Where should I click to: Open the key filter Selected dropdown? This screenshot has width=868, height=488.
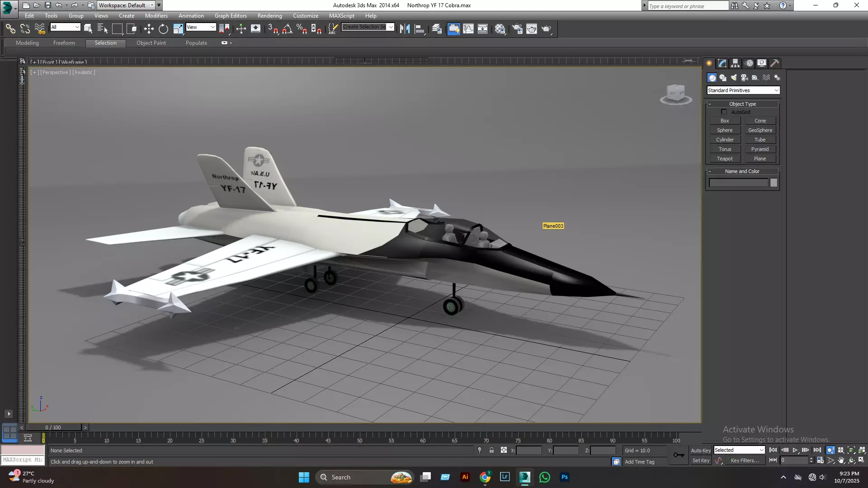pos(739,450)
